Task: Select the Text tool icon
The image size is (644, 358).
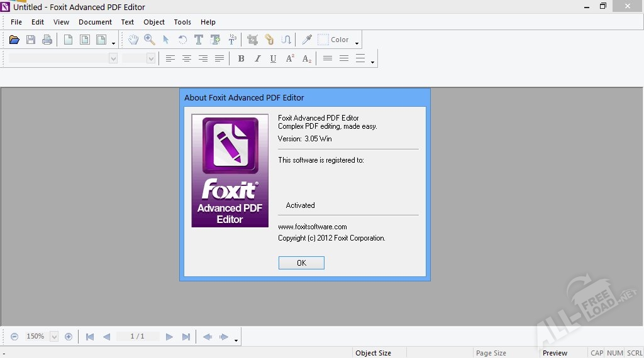Action: click(199, 40)
